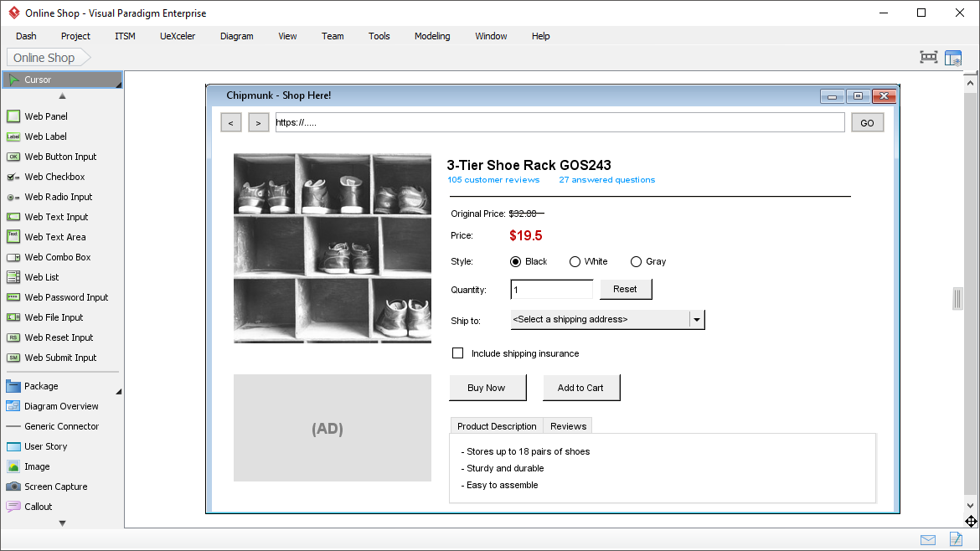Open the panel layout icon top right
This screenshot has height=551, width=980.
[x=953, y=58]
